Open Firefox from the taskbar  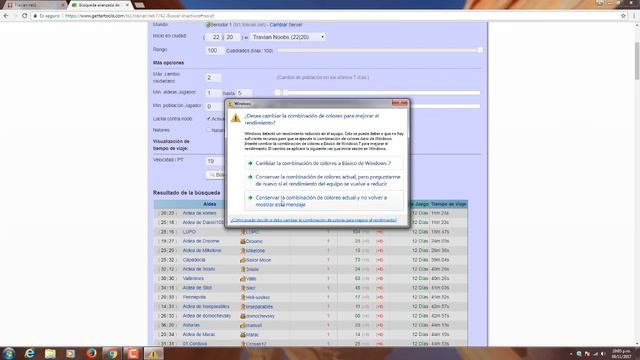click(91, 353)
